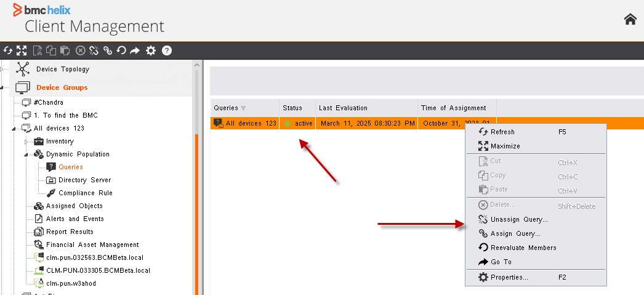
Task: Select the All devices 123 query cell
Action: click(x=245, y=123)
